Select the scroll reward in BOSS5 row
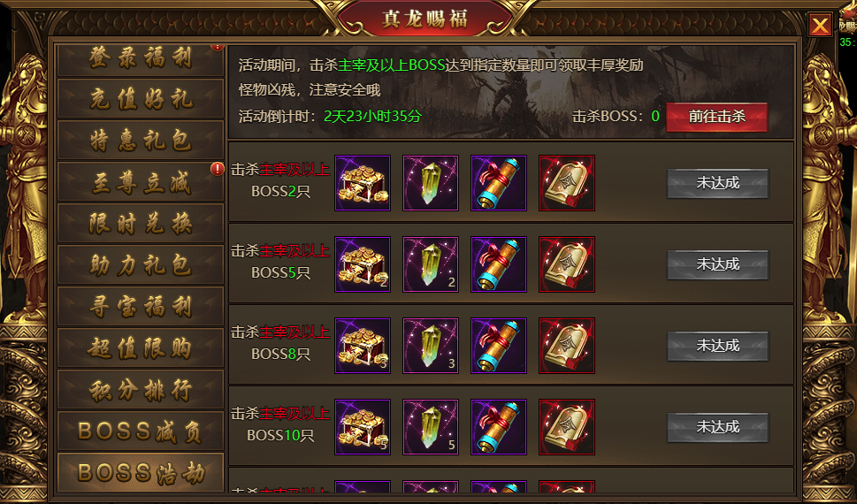The width and height of the screenshot is (857, 504). tap(499, 264)
